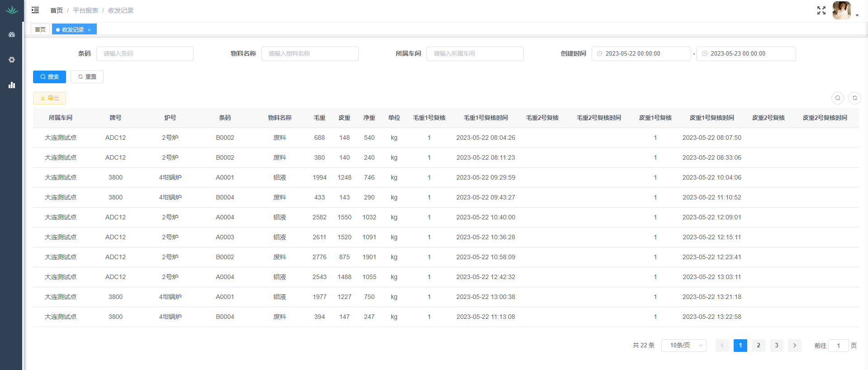Click timestamp 2023-05-22 13:22:58
868x370 pixels.
(712, 317)
